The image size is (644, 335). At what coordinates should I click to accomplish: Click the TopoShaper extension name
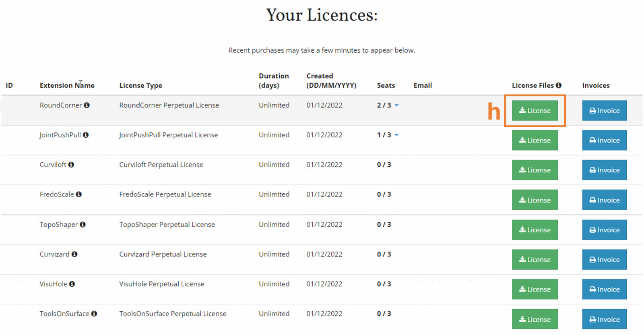coord(58,225)
